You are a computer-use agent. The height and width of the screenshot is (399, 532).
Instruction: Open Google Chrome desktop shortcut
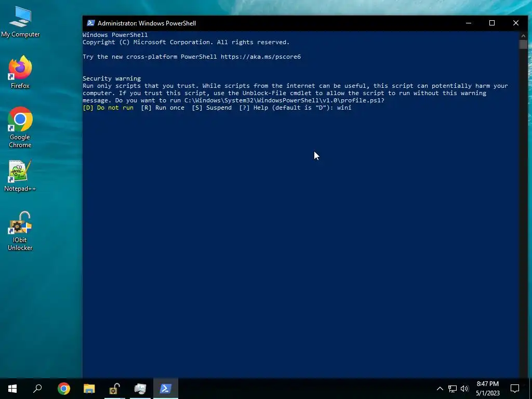tap(20, 128)
